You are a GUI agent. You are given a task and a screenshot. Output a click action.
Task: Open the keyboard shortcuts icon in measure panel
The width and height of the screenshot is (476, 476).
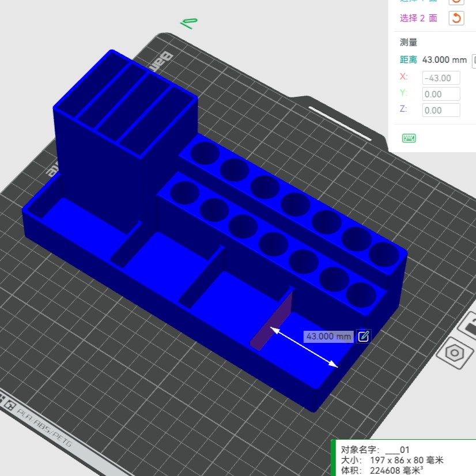click(x=409, y=138)
